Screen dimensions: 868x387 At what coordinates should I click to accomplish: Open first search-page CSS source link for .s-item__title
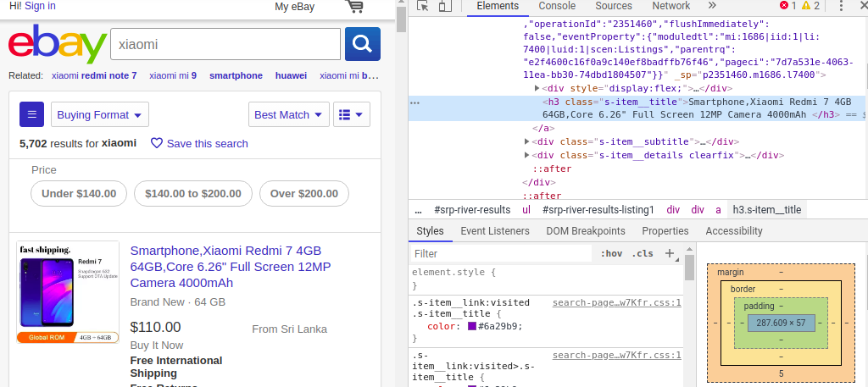pyautogui.click(x=617, y=302)
